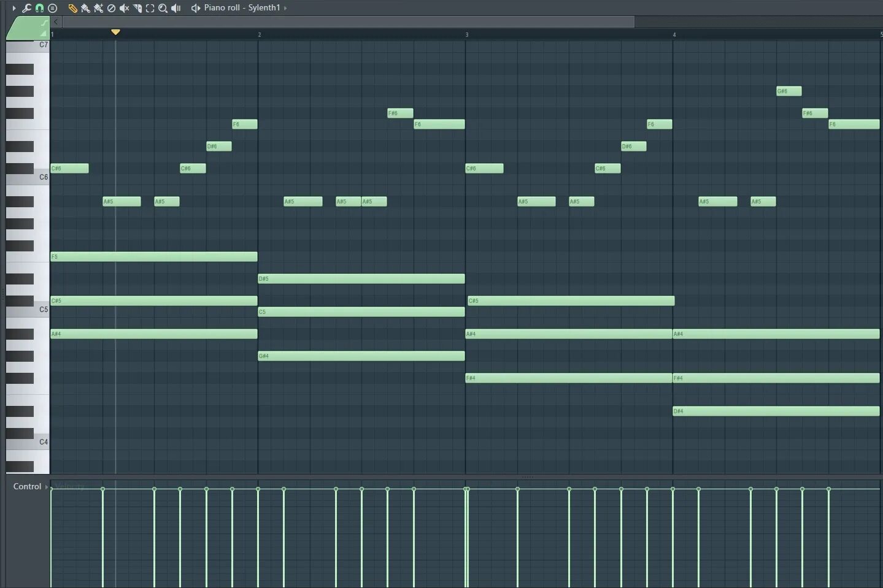The image size is (883, 588).
Task: Select the first C#6 note in bar 1
Action: coord(69,169)
